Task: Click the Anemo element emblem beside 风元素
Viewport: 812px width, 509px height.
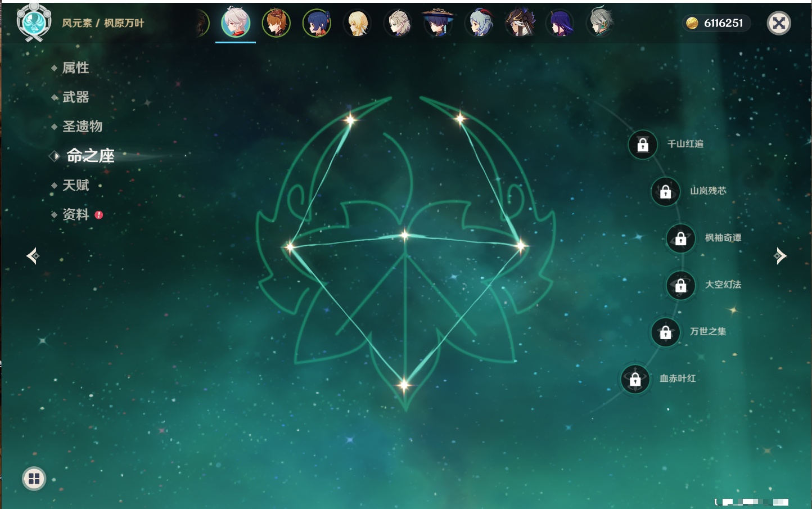Action: (34, 22)
